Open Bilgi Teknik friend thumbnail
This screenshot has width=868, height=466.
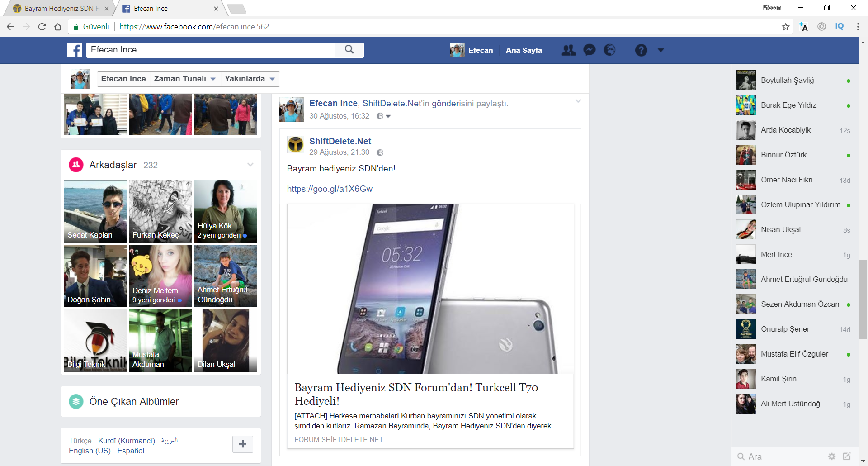[x=95, y=341]
